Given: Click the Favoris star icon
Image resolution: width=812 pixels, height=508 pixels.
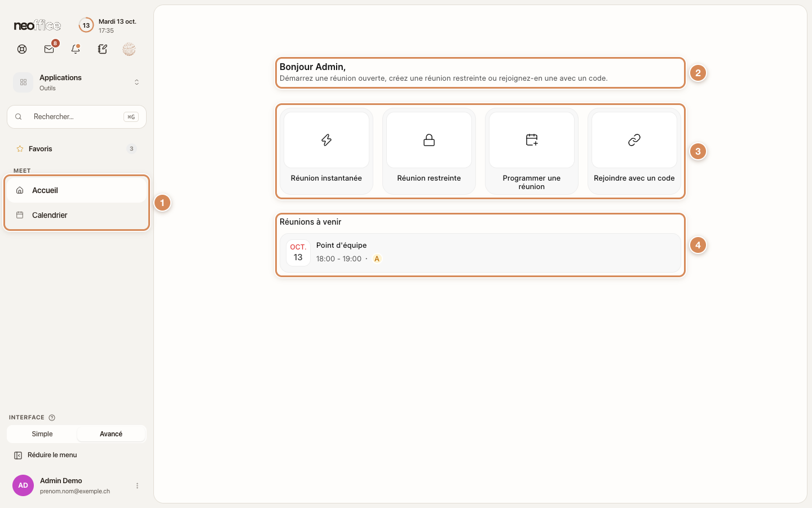Looking at the screenshot, I should pyautogui.click(x=20, y=149).
